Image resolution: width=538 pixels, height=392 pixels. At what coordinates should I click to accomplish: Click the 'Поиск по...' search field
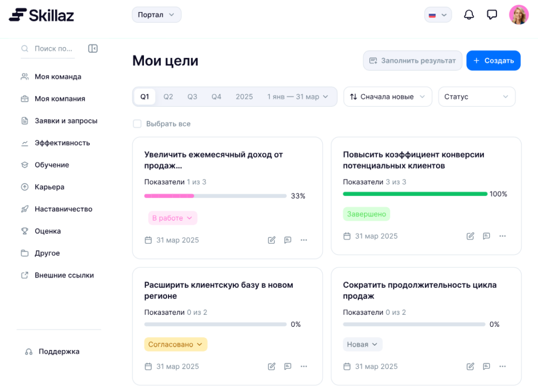(48, 49)
